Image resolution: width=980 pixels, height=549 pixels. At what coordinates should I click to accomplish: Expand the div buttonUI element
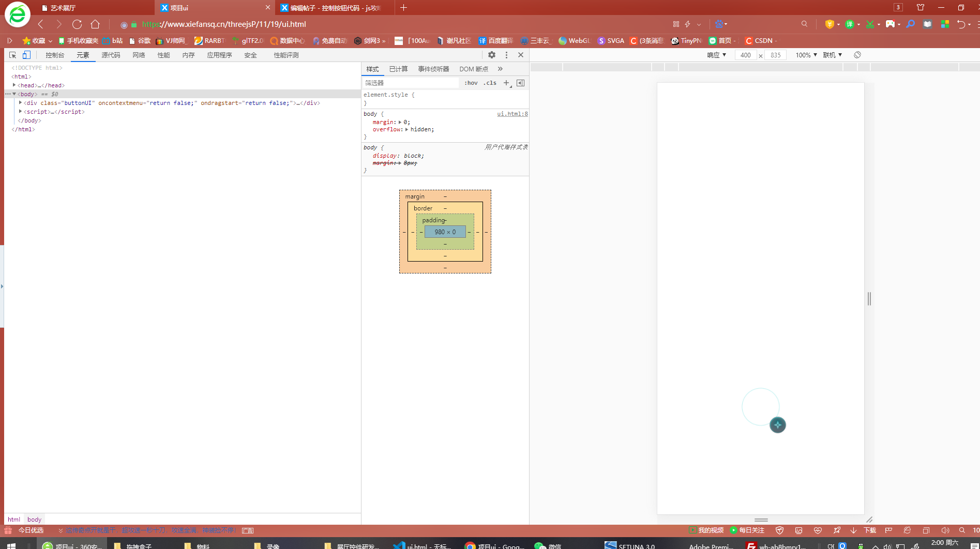pyautogui.click(x=20, y=103)
